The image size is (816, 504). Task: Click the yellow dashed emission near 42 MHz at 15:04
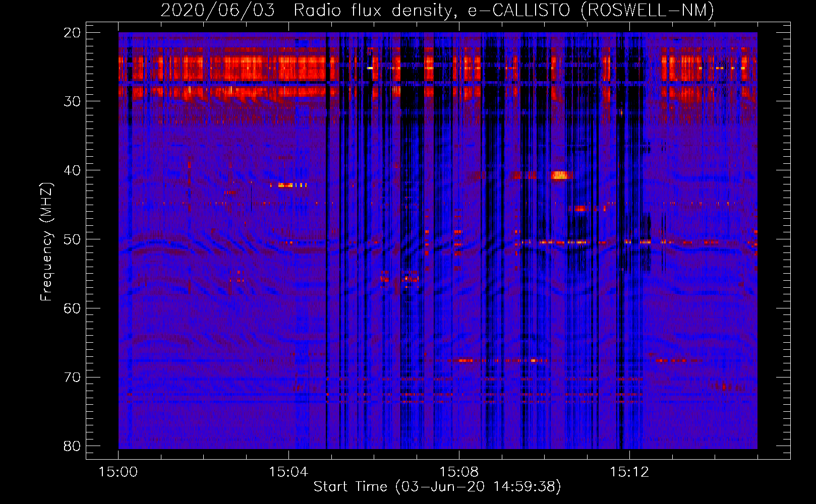(x=288, y=185)
